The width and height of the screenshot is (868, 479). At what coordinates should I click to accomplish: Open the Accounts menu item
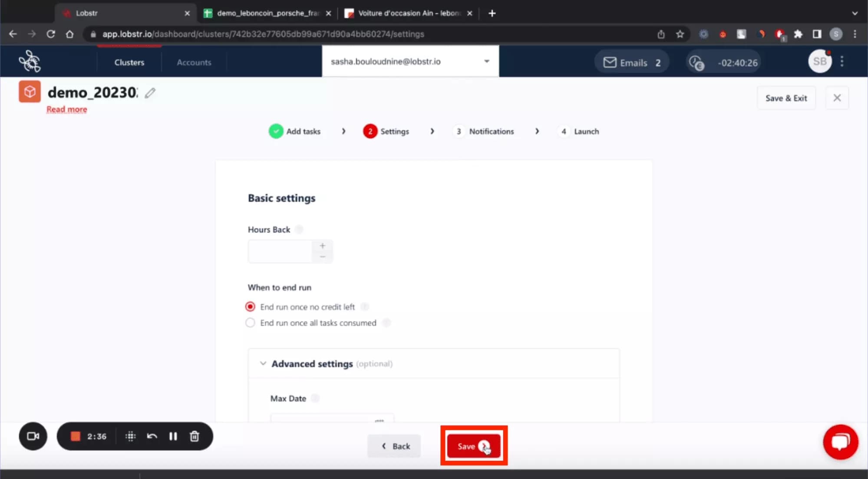click(194, 62)
